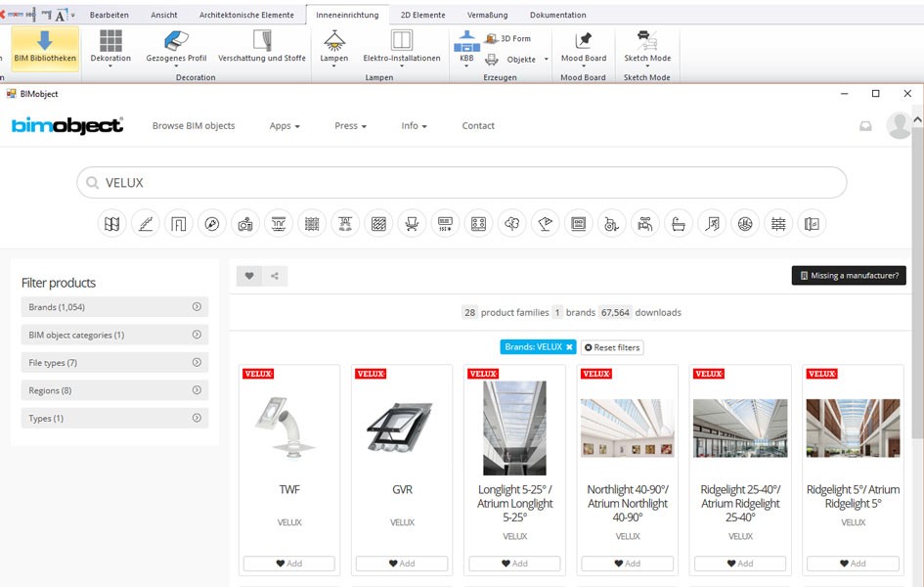Select the door frame category icon
924x587 pixels.
(179, 224)
